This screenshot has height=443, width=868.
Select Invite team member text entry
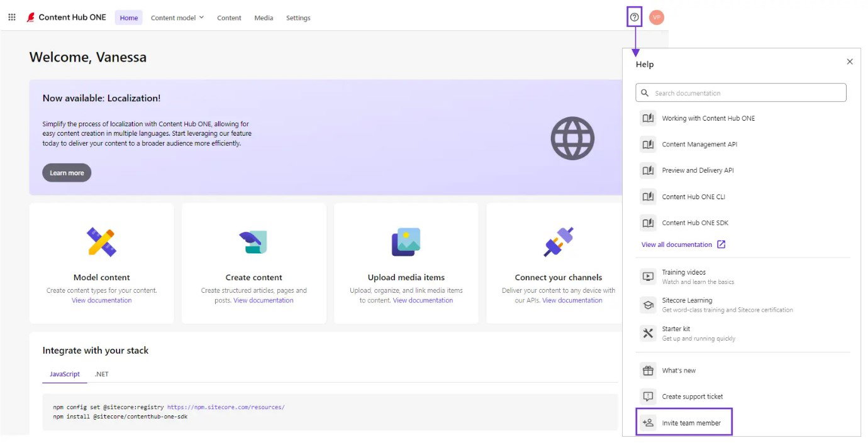[x=691, y=423]
